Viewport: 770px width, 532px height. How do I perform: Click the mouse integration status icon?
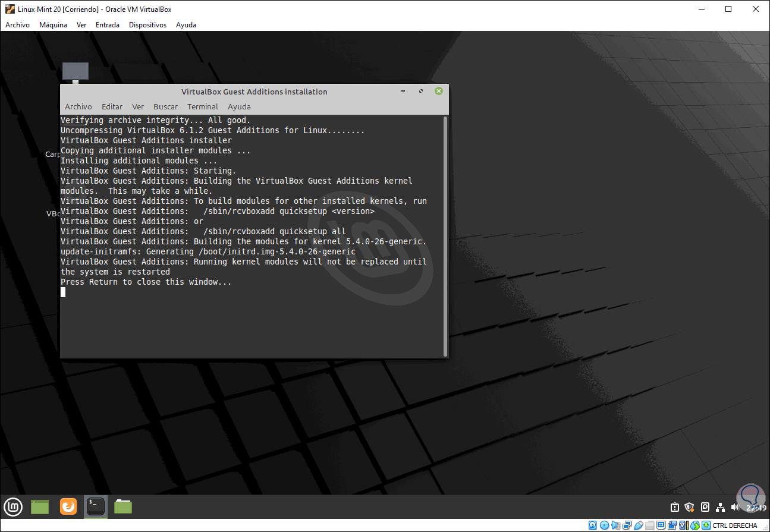pos(694,525)
